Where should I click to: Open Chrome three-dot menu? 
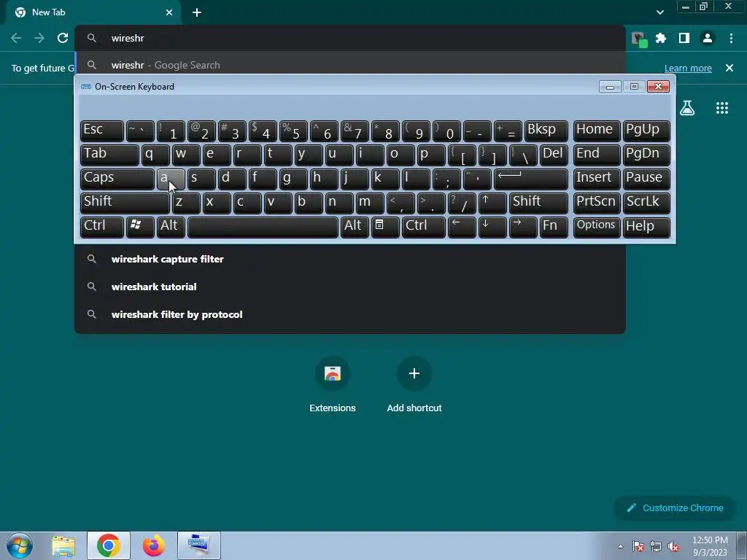click(731, 38)
